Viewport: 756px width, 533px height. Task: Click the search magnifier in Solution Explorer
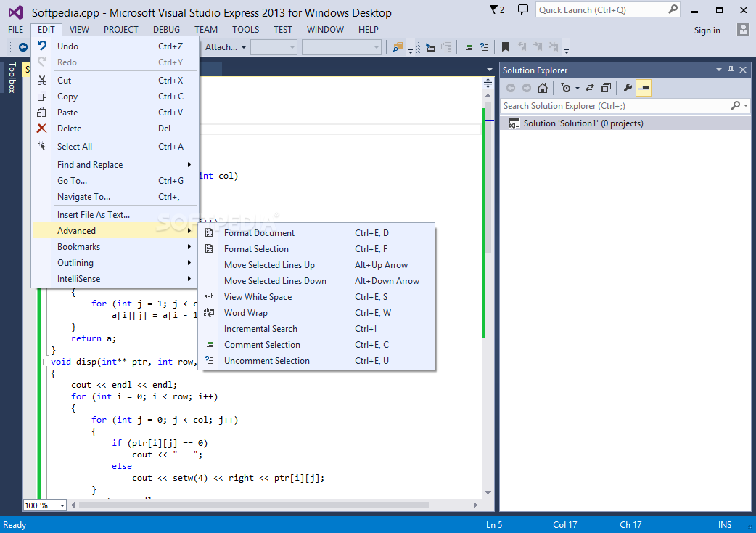(x=735, y=105)
